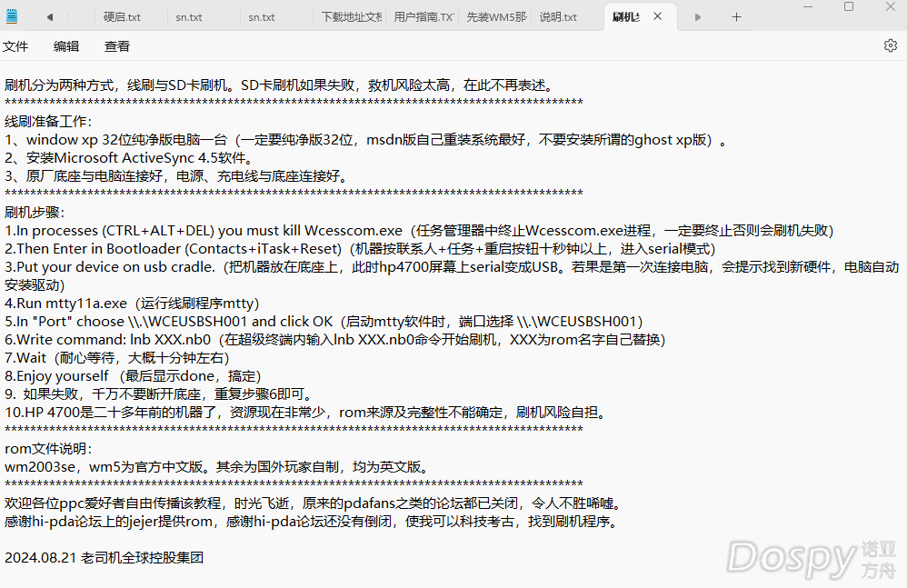The image size is (907, 588).
Task: Switch to the 硬启.txt tab
Action: pyautogui.click(x=122, y=17)
